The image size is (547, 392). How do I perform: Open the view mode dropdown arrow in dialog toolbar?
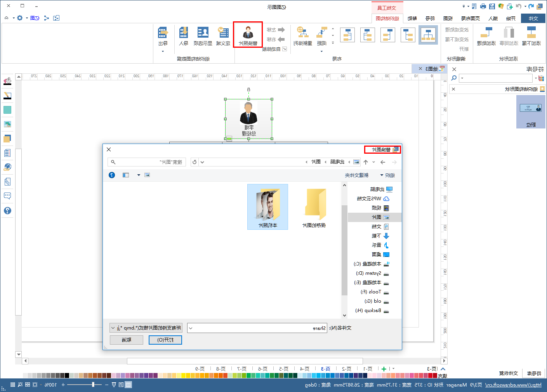[139, 175]
